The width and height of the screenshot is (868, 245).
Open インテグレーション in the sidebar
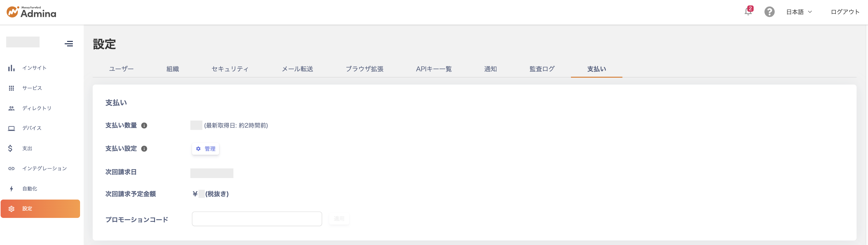(44, 169)
